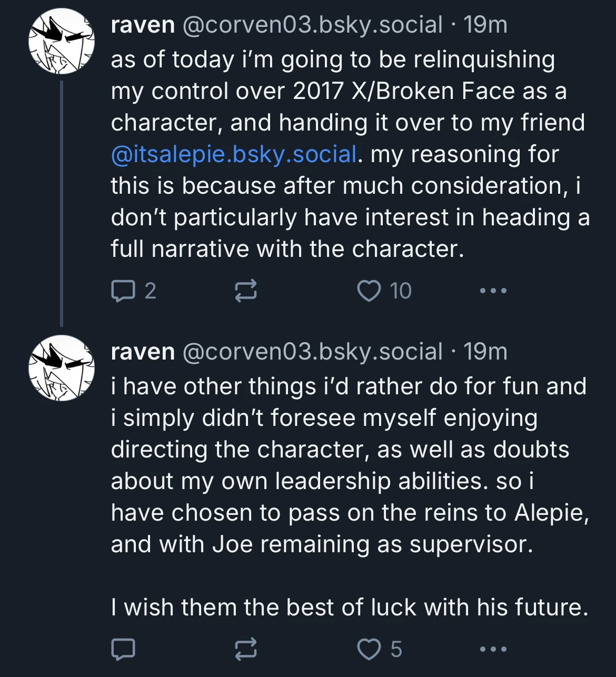
Task: Reply to the second raven post
Action: point(123,649)
